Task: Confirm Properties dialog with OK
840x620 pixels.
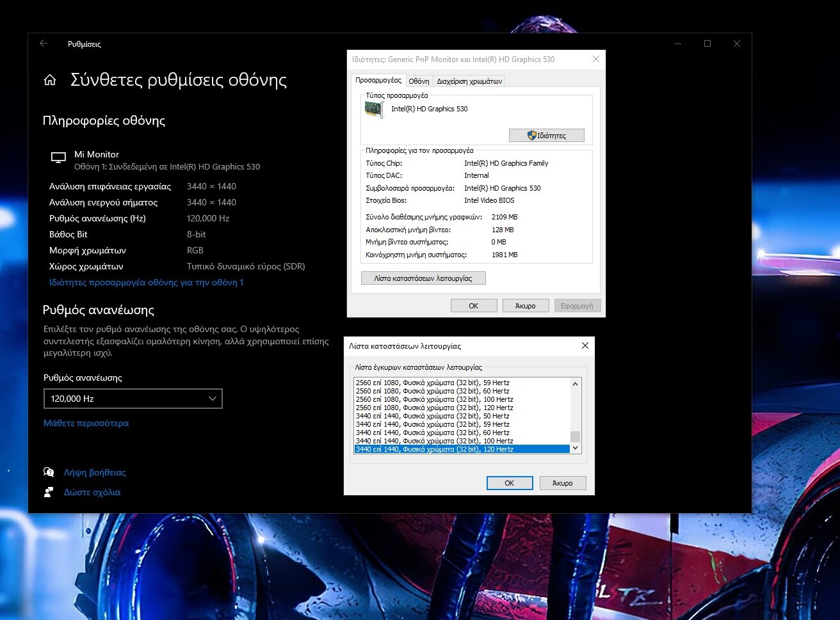Action: 474,306
